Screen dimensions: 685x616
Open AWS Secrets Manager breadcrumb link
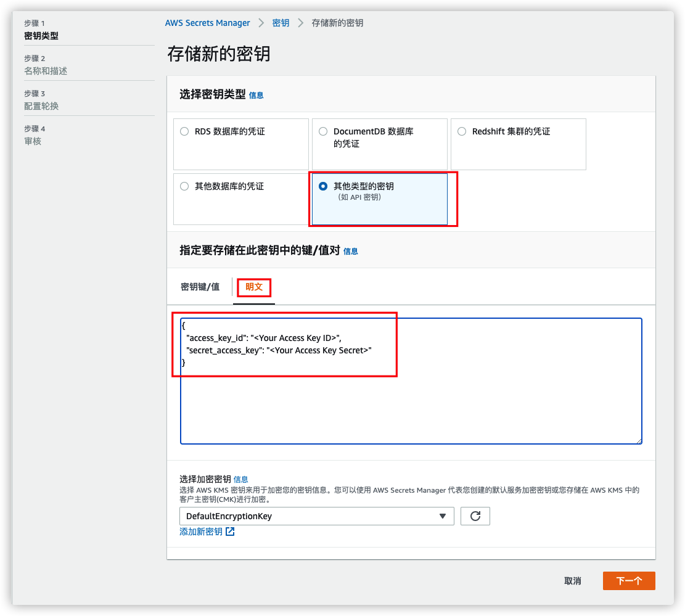tap(207, 23)
